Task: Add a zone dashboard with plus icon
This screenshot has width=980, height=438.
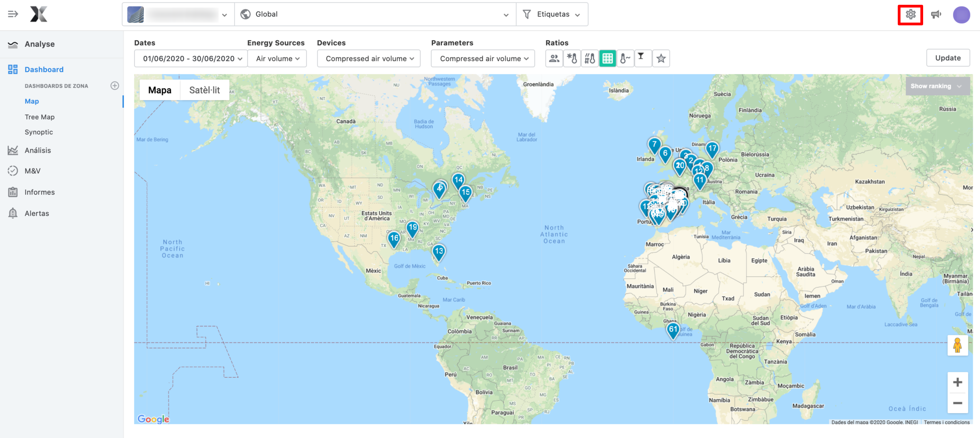Action: coord(114,86)
